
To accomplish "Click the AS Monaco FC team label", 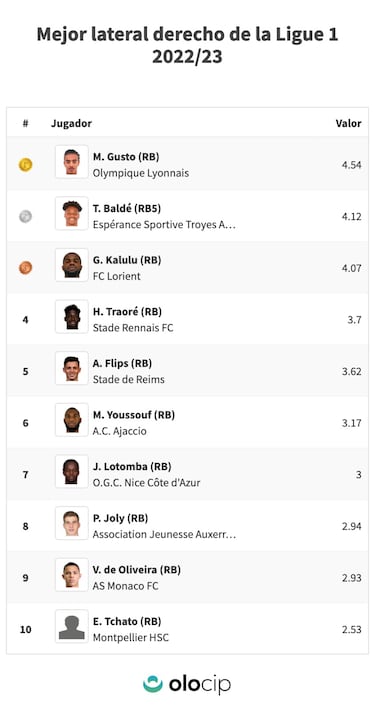I will tap(126, 586).
